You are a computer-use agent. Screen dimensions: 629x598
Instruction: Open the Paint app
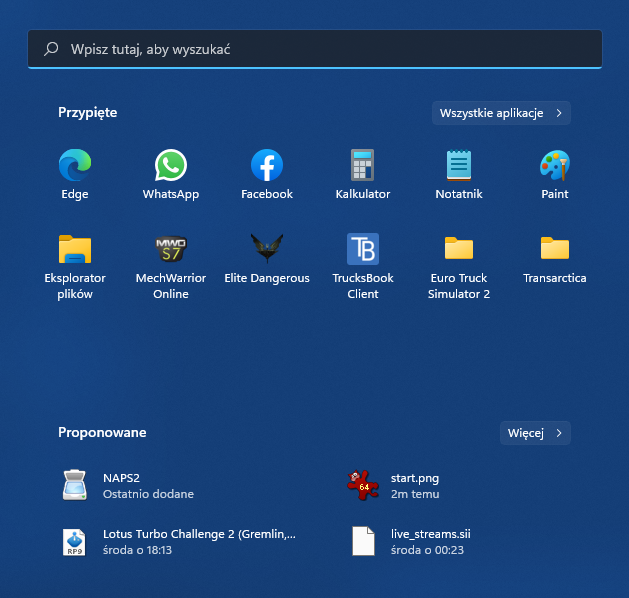pos(555,165)
